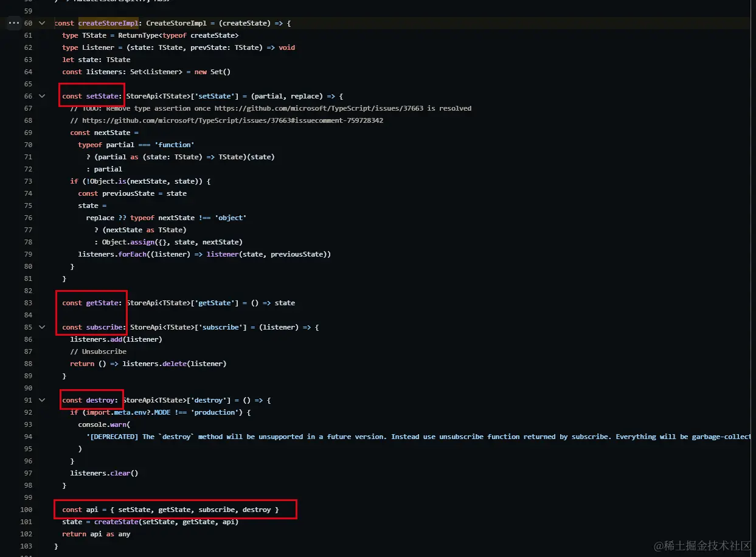The height and width of the screenshot is (557, 756).
Task: Select line number 100
Action: point(27,510)
